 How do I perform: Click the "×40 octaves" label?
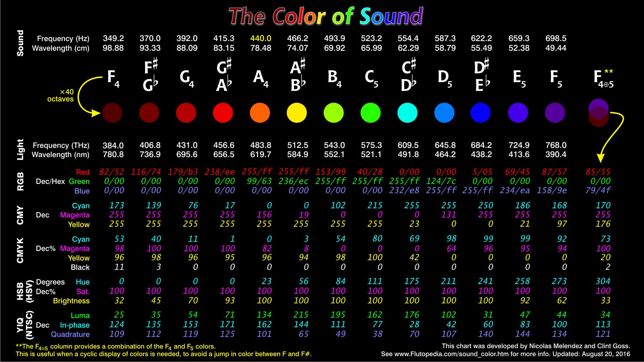(60, 96)
